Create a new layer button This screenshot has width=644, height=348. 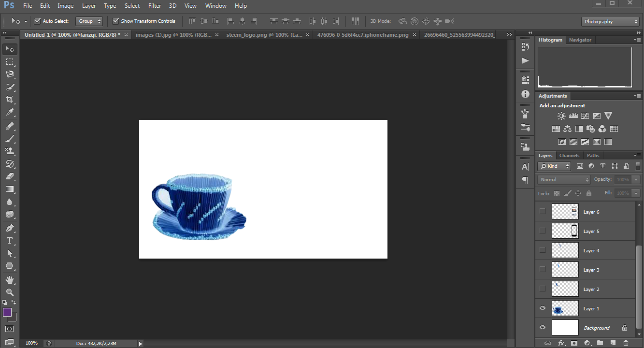pyautogui.click(x=613, y=343)
